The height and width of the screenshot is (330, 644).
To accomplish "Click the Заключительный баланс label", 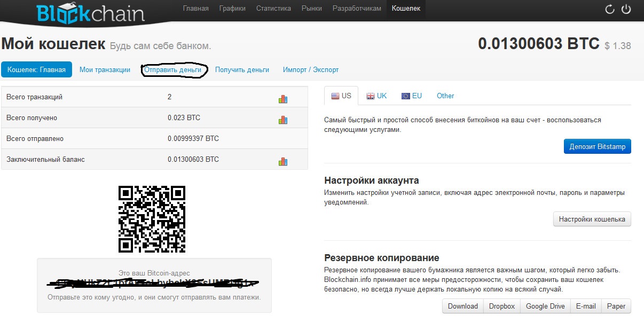I will [x=45, y=159].
